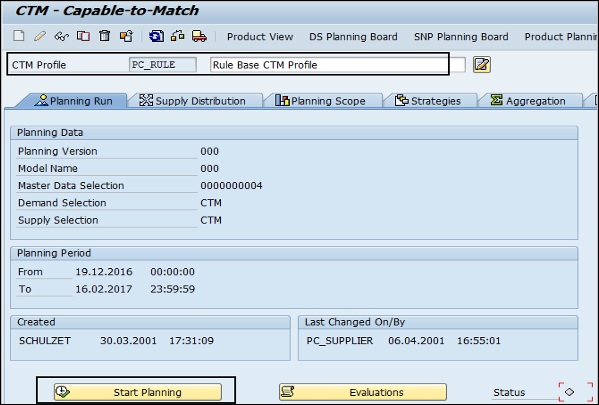Click last changed date 06.04.2001
The width and height of the screenshot is (599, 405).
click(x=416, y=340)
